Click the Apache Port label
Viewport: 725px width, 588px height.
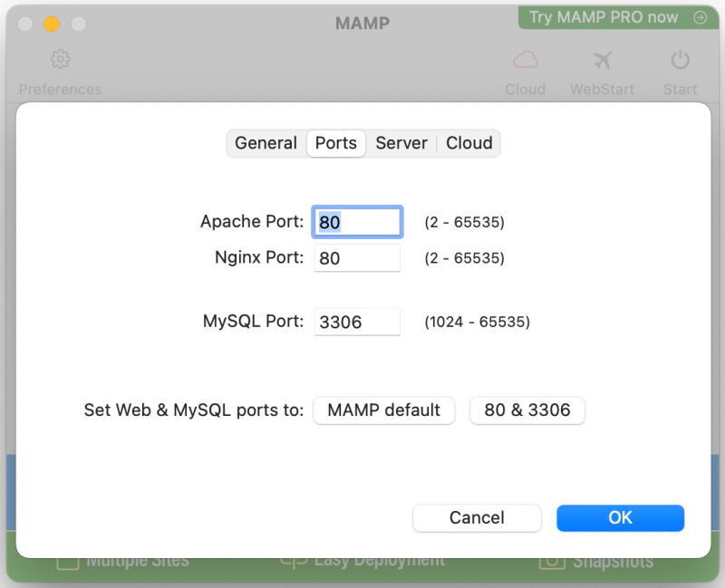point(252,221)
